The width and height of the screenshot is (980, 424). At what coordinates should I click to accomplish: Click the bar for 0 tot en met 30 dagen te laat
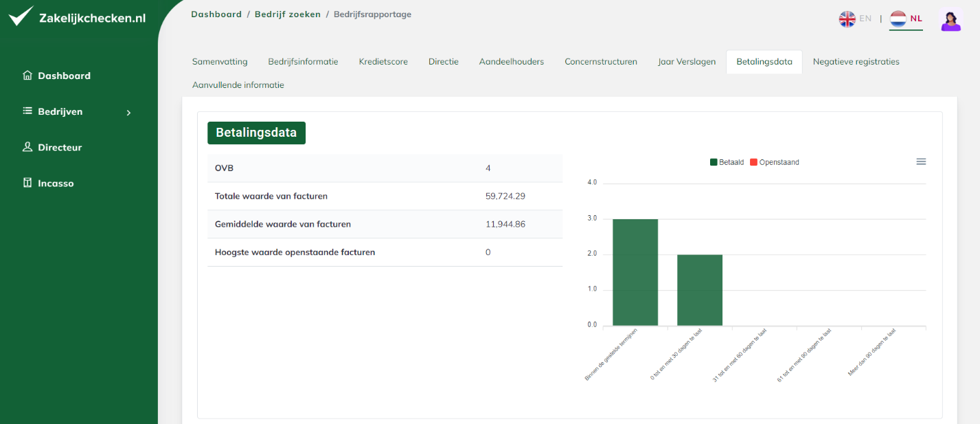[x=700, y=290]
